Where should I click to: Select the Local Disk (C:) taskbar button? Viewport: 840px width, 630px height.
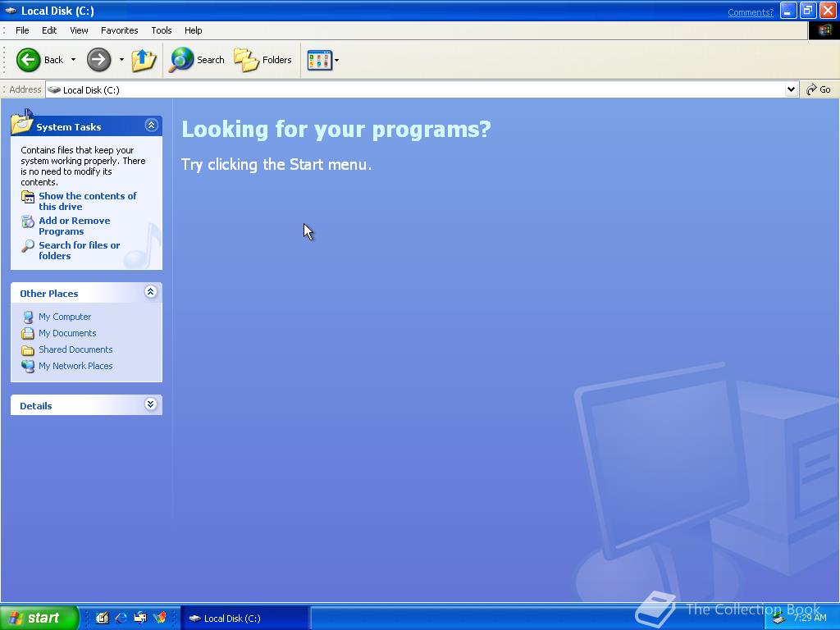click(244, 618)
